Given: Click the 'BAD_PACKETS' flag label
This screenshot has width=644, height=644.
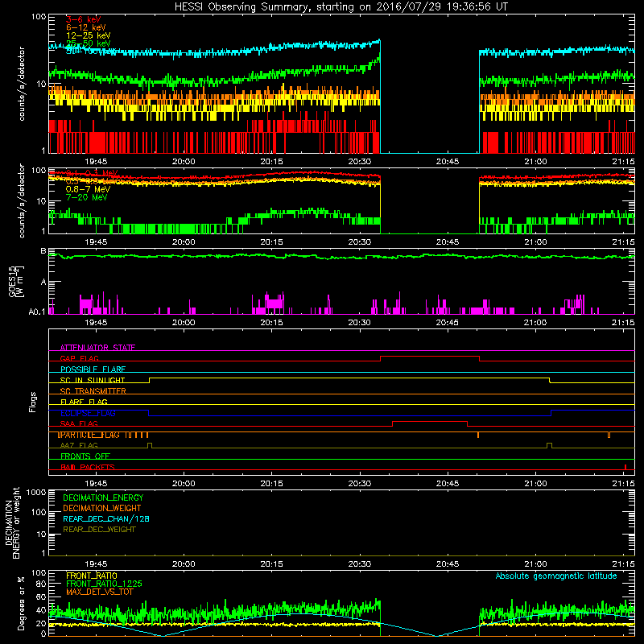Looking at the screenshot, I should pyautogui.click(x=88, y=467).
